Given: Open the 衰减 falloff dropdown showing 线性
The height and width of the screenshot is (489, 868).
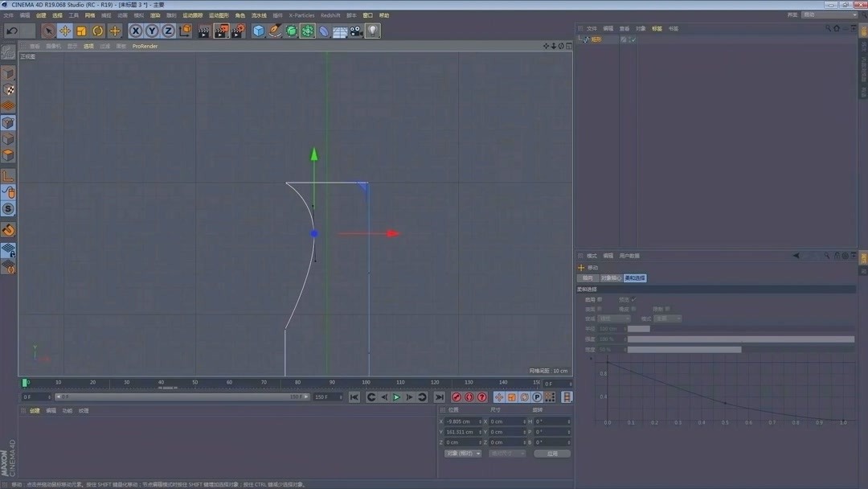Looking at the screenshot, I should point(614,318).
